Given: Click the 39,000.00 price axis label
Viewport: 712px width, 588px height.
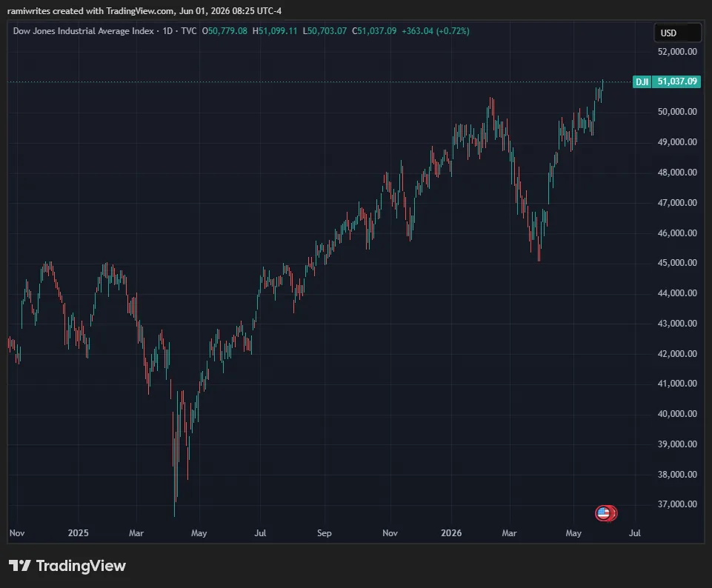Looking at the screenshot, I should coord(677,444).
